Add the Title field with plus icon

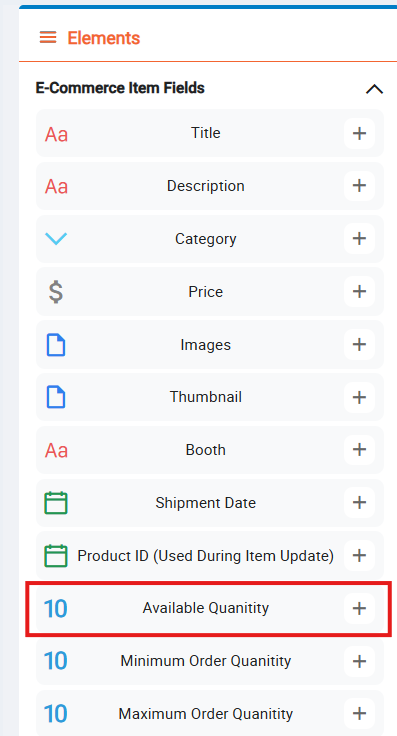[359, 133]
